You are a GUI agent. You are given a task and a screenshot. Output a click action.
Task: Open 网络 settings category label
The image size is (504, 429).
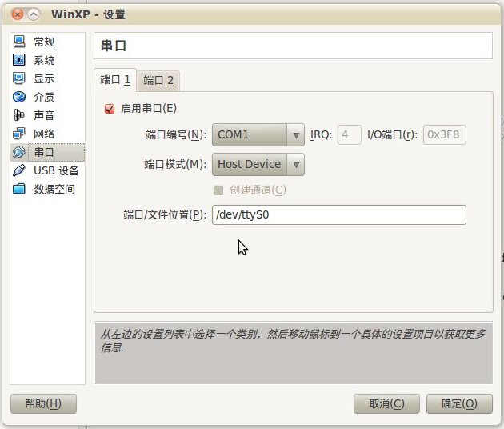tap(44, 134)
